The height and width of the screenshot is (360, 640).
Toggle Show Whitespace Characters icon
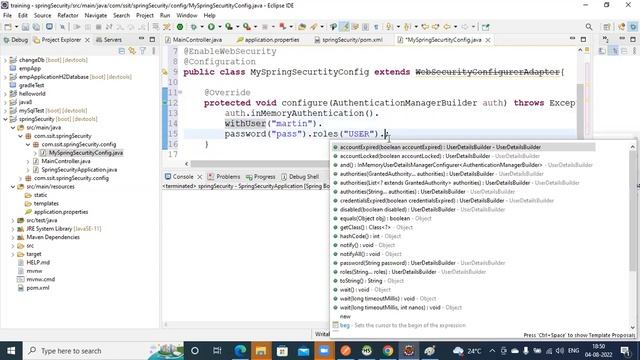point(376,27)
